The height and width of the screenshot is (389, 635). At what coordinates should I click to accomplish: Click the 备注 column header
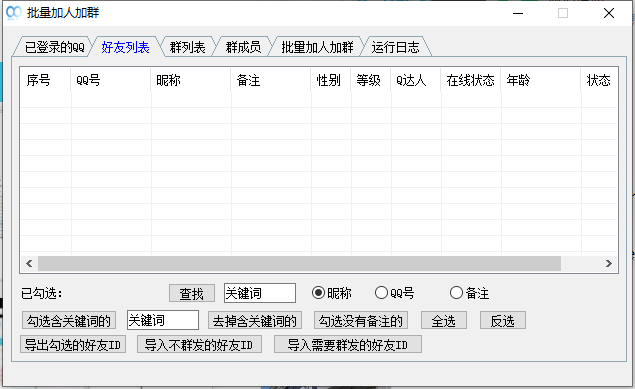click(x=271, y=80)
